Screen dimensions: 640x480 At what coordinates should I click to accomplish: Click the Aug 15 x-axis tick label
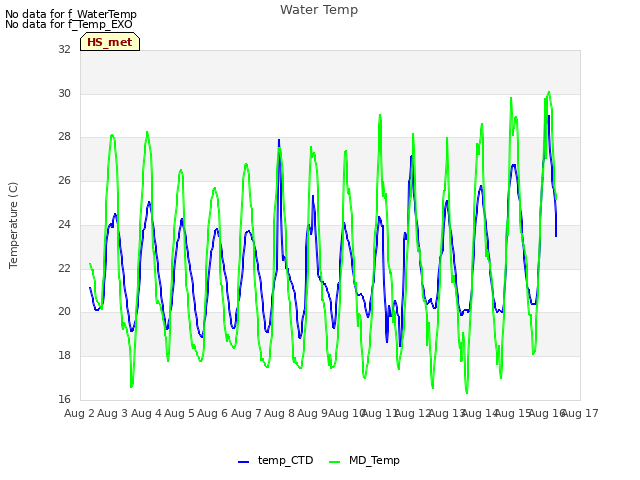coord(513,413)
